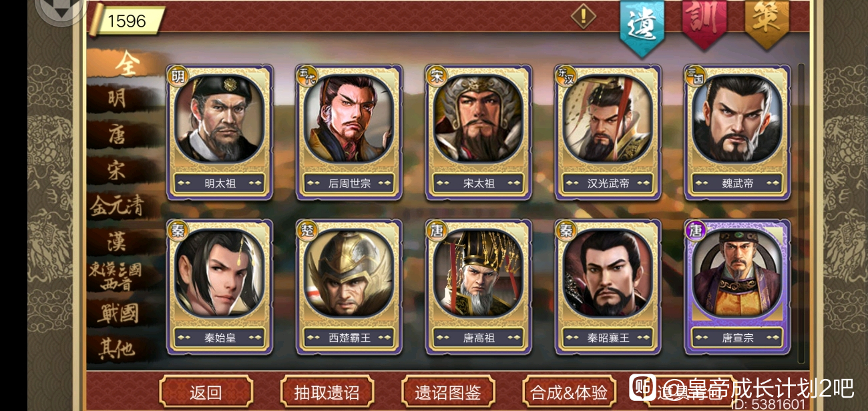Screen dimensions: 868x411
Task: Open the red 訓 banner icon
Action: click(704, 22)
